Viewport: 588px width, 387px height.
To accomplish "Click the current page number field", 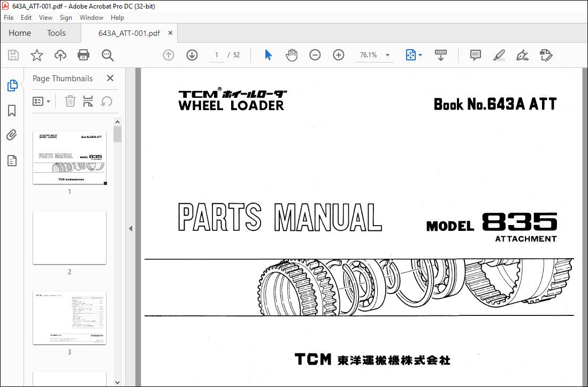I will (x=216, y=55).
